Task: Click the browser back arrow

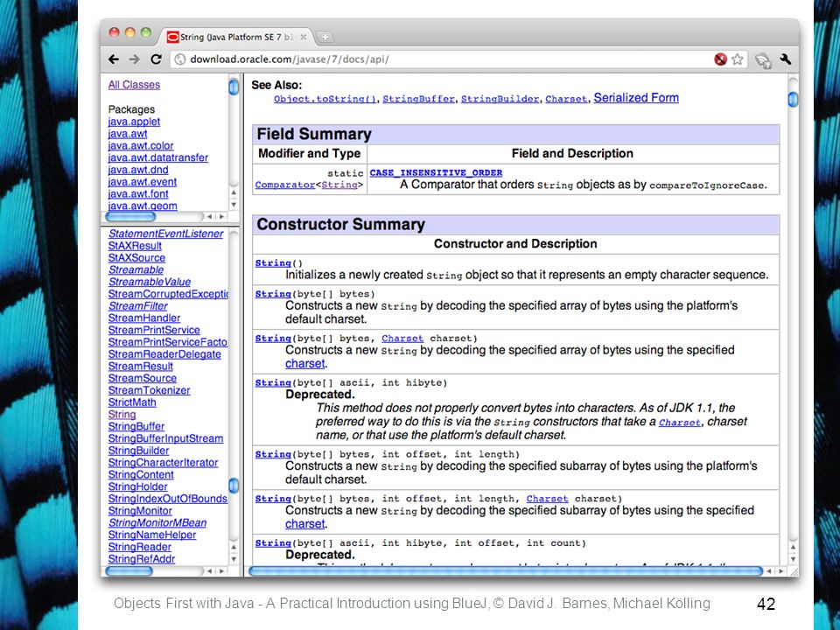Action: click(x=114, y=59)
